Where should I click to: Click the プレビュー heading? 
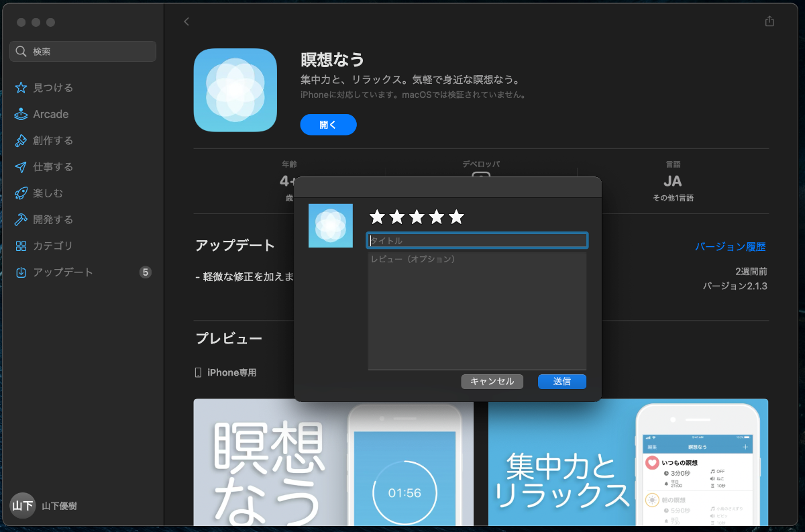[x=229, y=339]
